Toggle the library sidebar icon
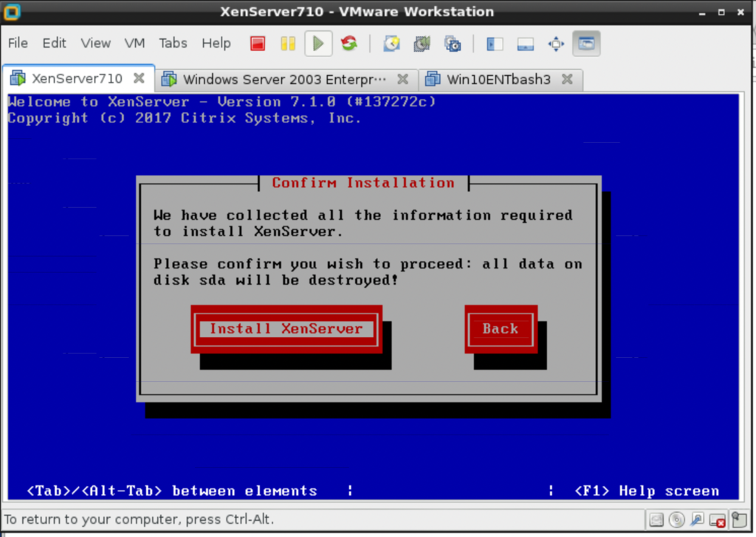756x537 pixels. click(495, 44)
